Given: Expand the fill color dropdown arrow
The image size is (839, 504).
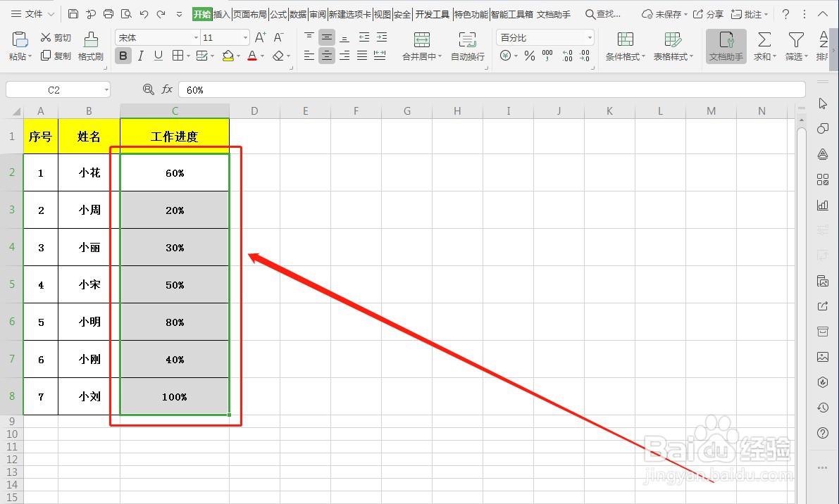Looking at the screenshot, I should (238, 56).
